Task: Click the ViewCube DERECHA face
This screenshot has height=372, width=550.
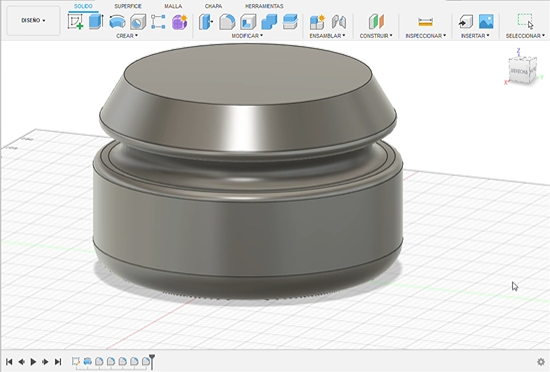Action: pyautogui.click(x=519, y=71)
